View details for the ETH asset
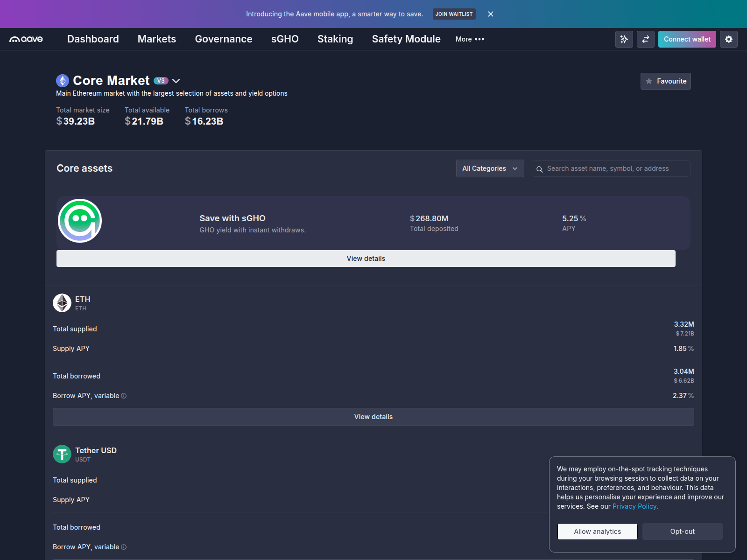Screen dimensions: 747x560 373,417
